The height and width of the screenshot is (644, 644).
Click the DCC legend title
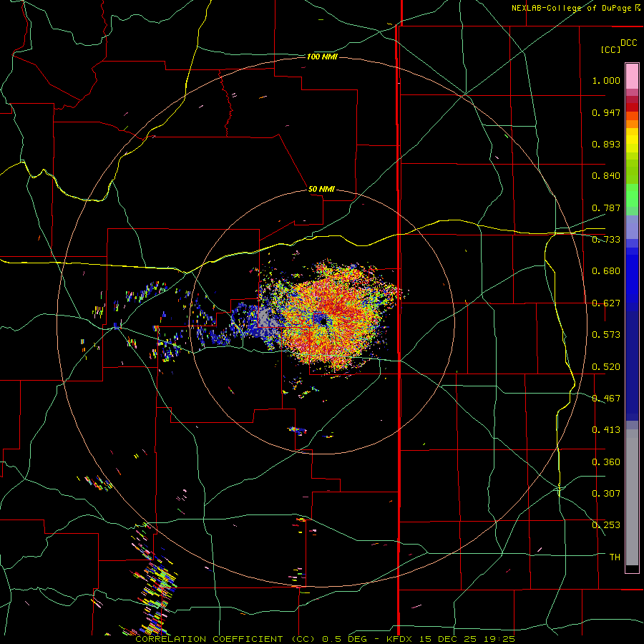click(628, 43)
